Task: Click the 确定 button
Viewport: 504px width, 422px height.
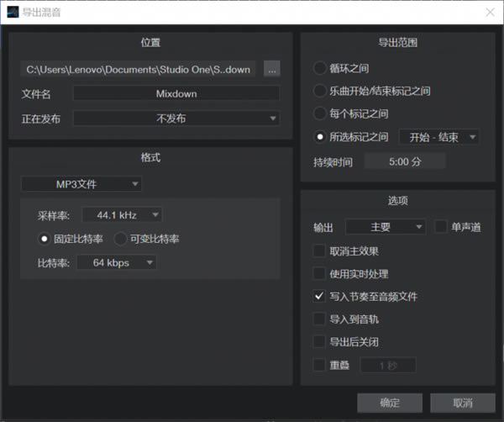Action: 389,403
